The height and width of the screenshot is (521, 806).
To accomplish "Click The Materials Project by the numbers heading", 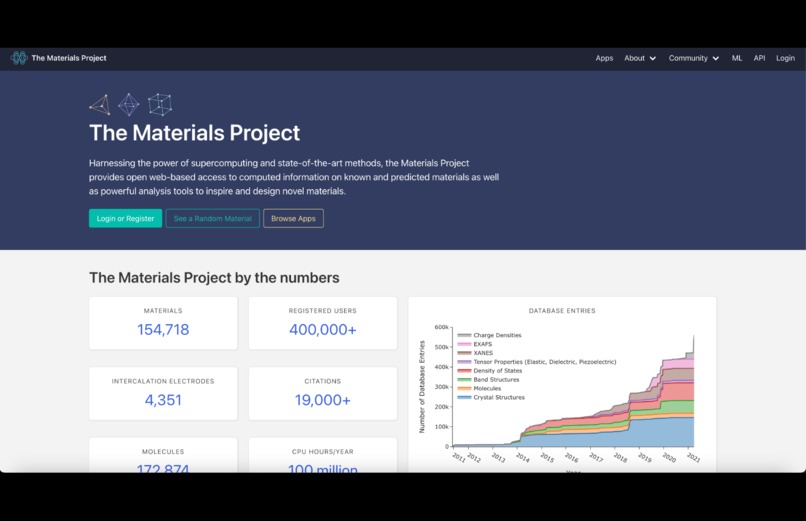I will pyautogui.click(x=214, y=277).
